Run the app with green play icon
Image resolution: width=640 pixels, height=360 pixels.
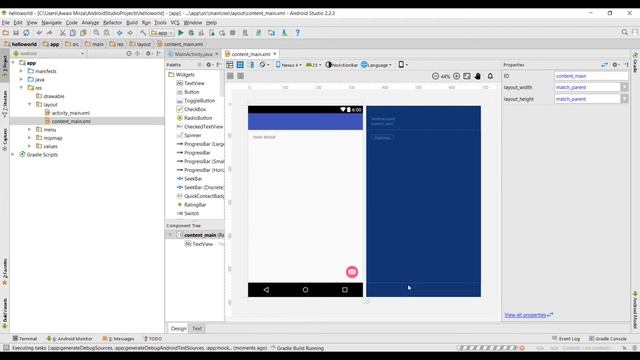180,33
